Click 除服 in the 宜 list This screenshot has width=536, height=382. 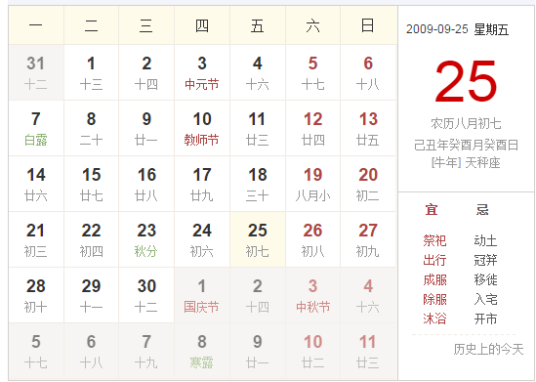(x=434, y=299)
